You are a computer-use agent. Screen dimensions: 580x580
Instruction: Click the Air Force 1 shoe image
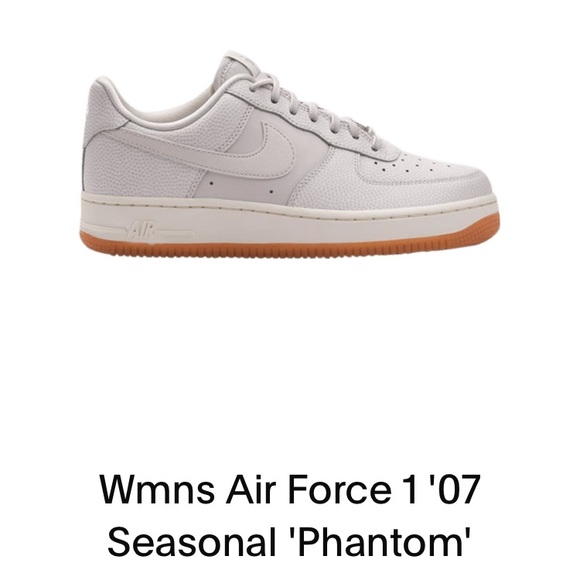(290, 155)
